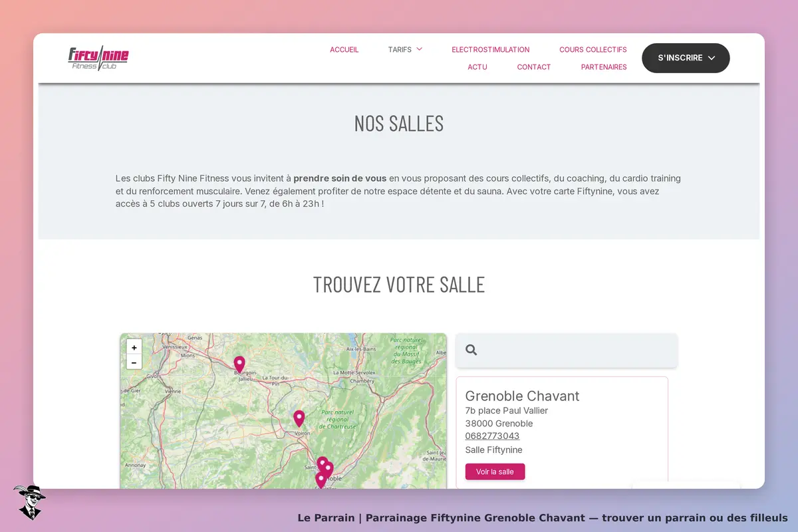
Task: Go to the Accueil page
Action: click(x=344, y=50)
